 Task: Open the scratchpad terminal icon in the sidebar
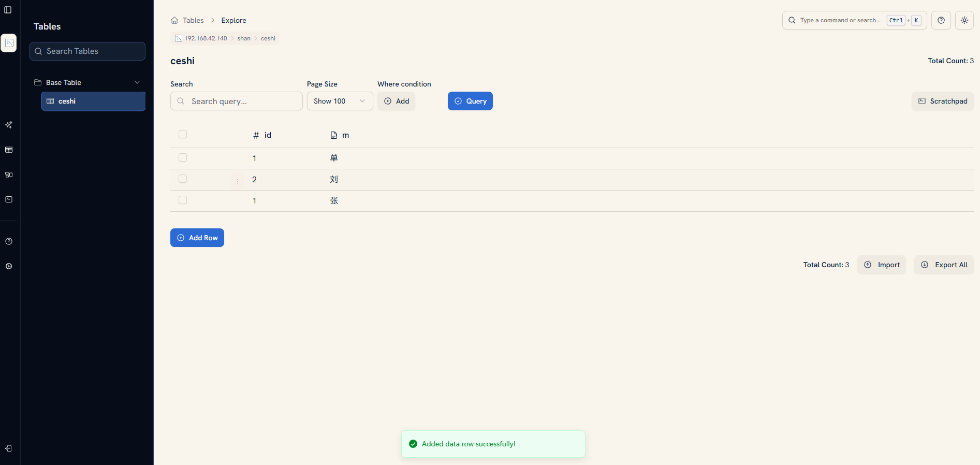point(9,199)
